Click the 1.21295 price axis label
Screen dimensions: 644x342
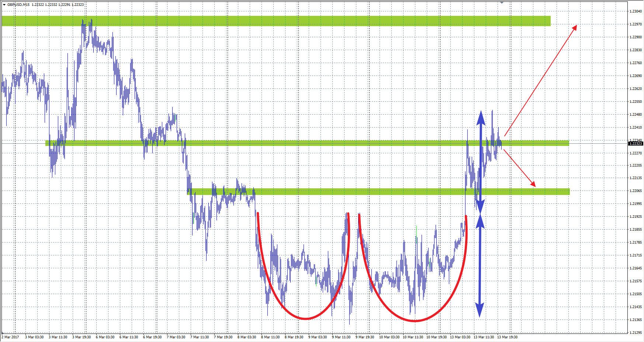click(636, 333)
